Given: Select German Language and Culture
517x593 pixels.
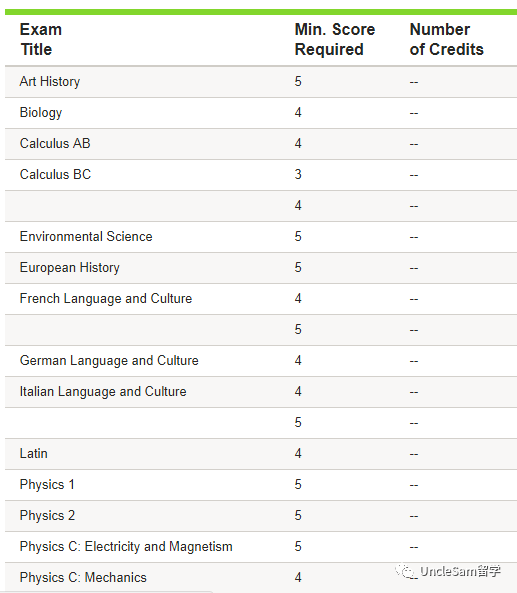Looking at the screenshot, I should pyautogui.click(x=109, y=361).
